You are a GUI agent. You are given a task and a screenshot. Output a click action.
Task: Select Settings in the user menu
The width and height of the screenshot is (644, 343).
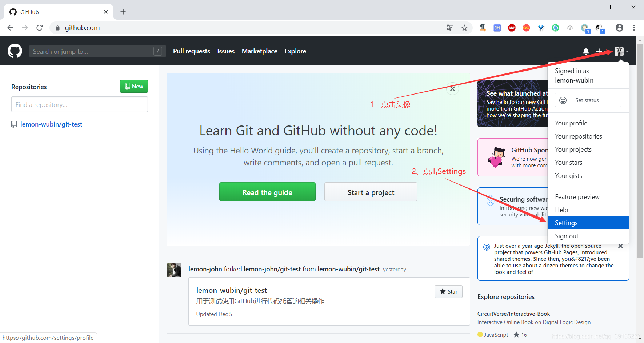click(588, 223)
